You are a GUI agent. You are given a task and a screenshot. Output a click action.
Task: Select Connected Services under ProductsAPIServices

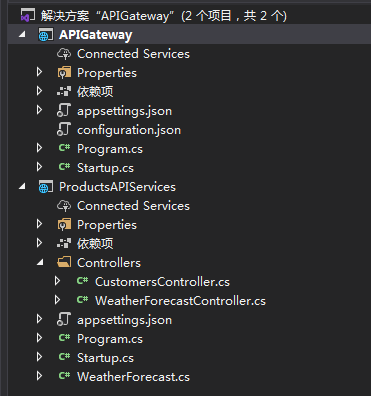(x=133, y=206)
